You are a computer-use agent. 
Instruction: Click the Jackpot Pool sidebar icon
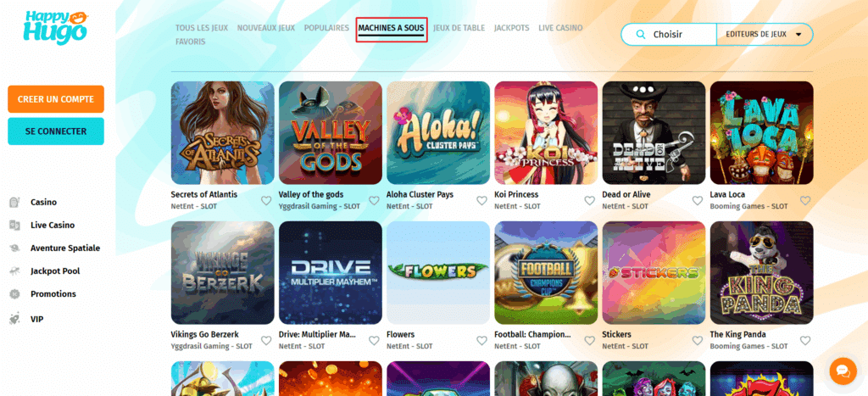tap(15, 271)
